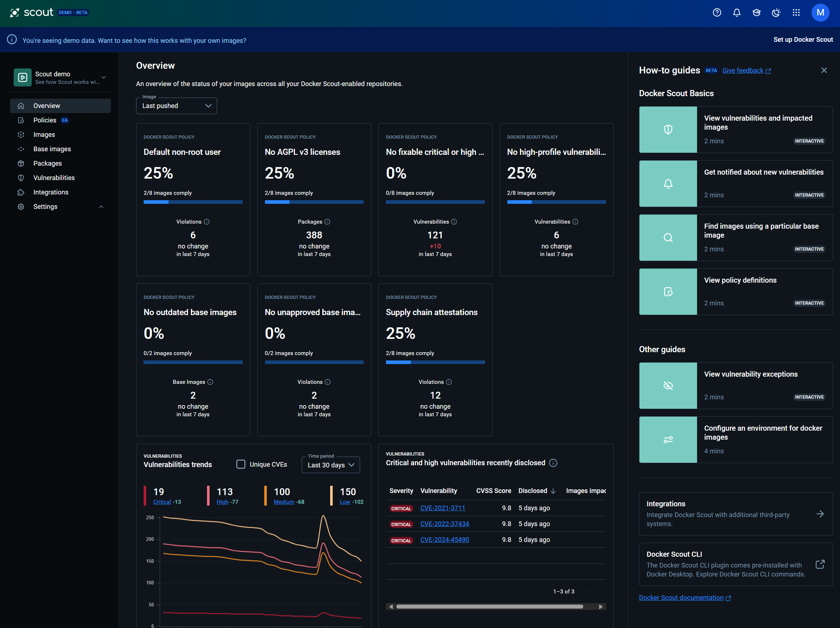Screen dimensions: 840x628
Task: Toggle the dark mode theme icon
Action: (776, 13)
